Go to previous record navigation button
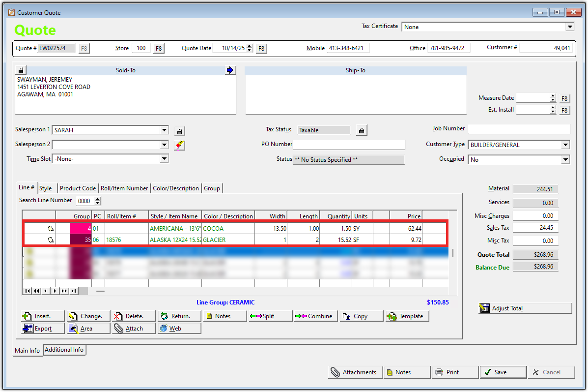Image resolution: width=588 pixels, height=392 pixels. coord(46,291)
